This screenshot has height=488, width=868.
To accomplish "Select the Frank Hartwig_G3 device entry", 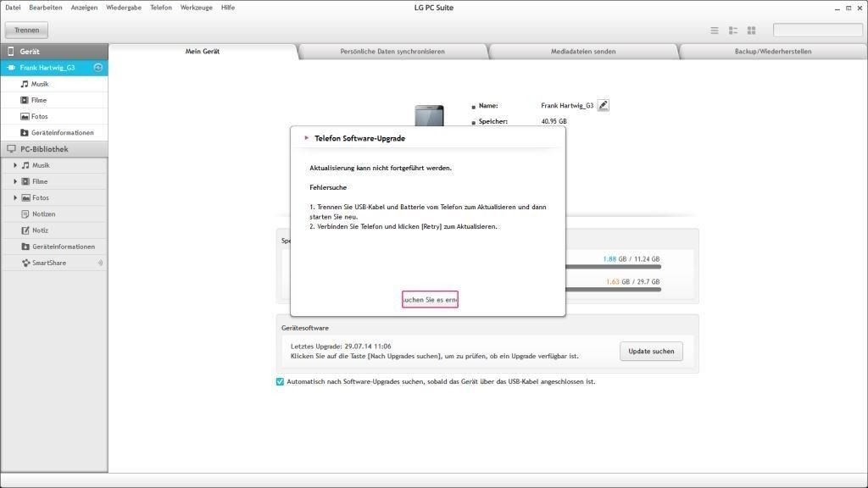I will pyautogui.click(x=54, y=68).
